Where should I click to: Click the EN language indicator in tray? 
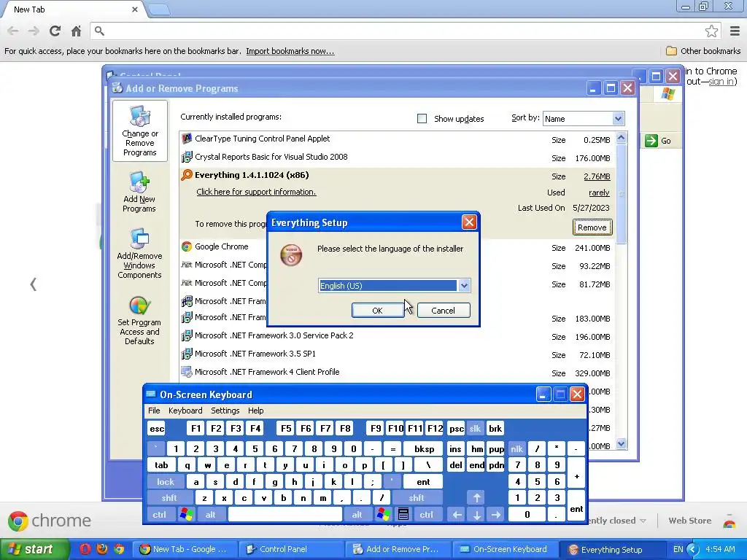(x=678, y=549)
